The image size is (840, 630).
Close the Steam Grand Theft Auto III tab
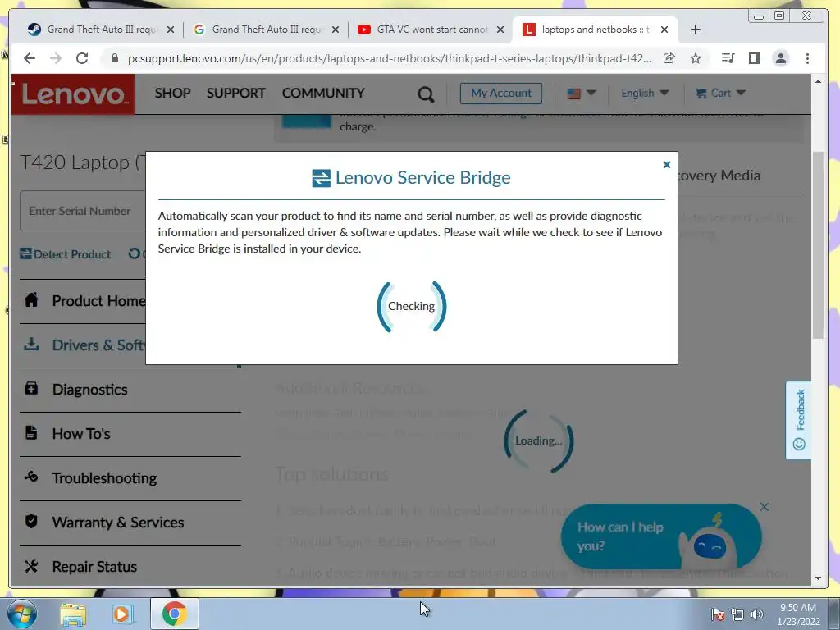click(171, 30)
